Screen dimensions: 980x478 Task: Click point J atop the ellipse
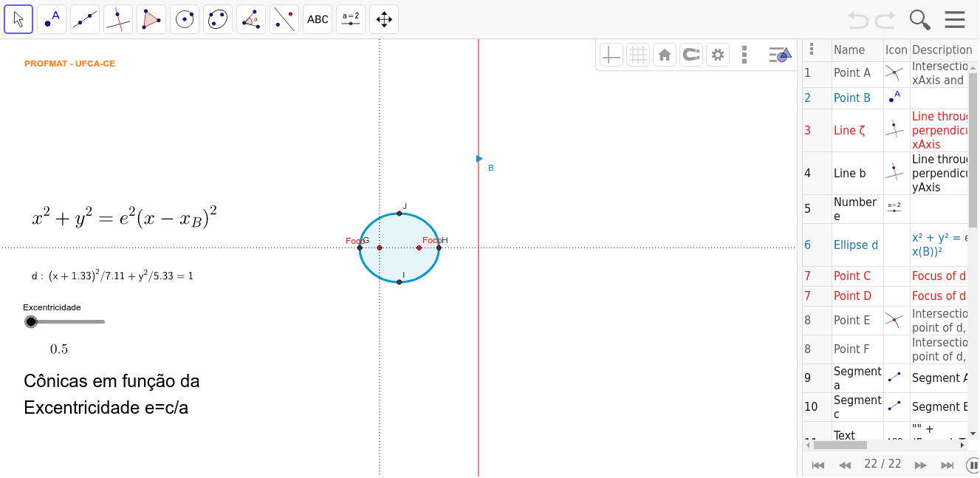[400, 214]
